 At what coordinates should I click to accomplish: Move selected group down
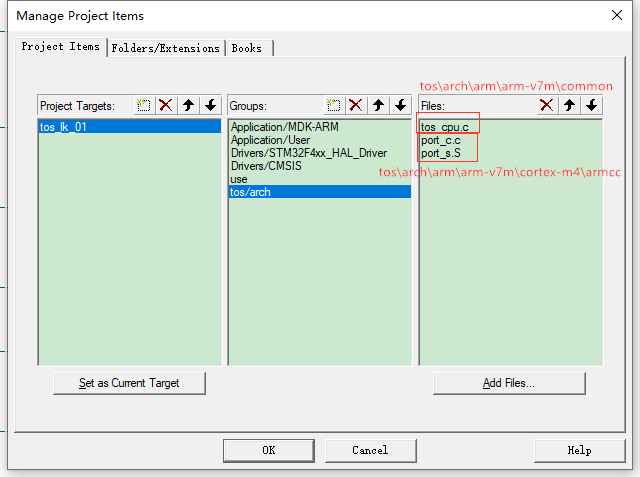400,105
